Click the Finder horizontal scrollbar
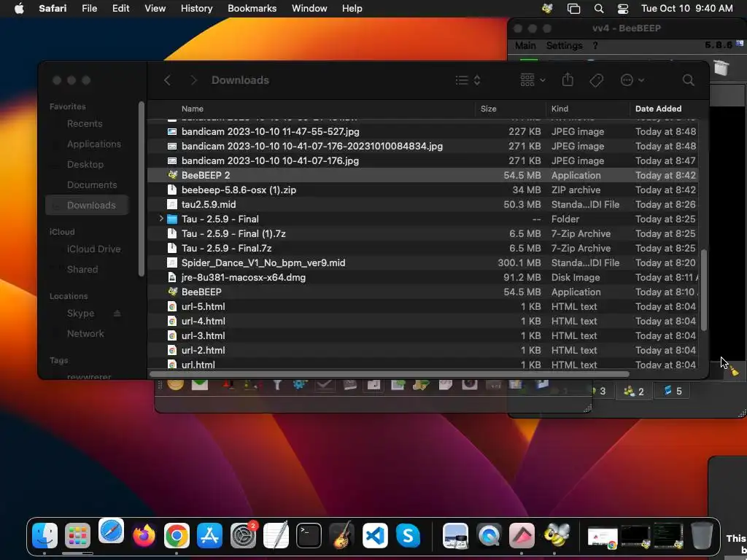The height and width of the screenshot is (560, 747). [390, 374]
